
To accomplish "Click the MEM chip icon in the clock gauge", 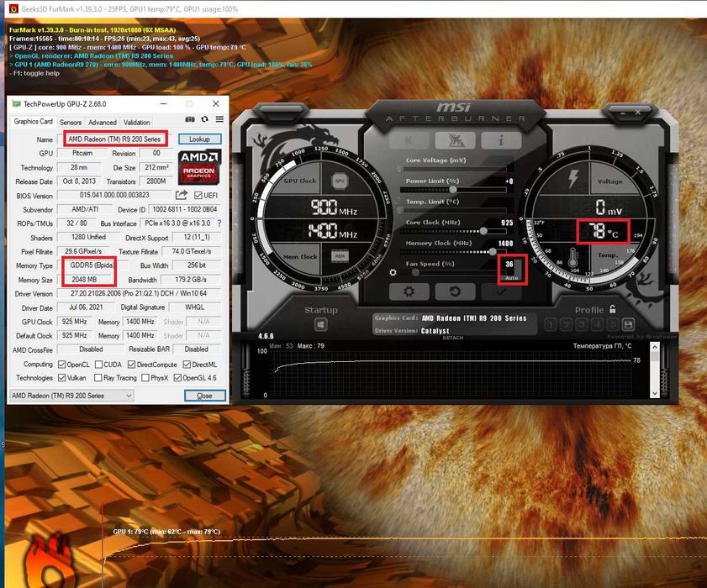I will tap(340, 256).
